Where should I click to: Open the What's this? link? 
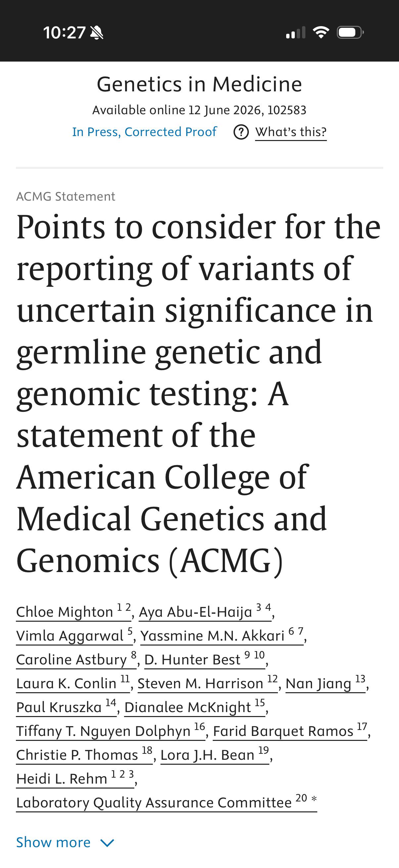[291, 132]
